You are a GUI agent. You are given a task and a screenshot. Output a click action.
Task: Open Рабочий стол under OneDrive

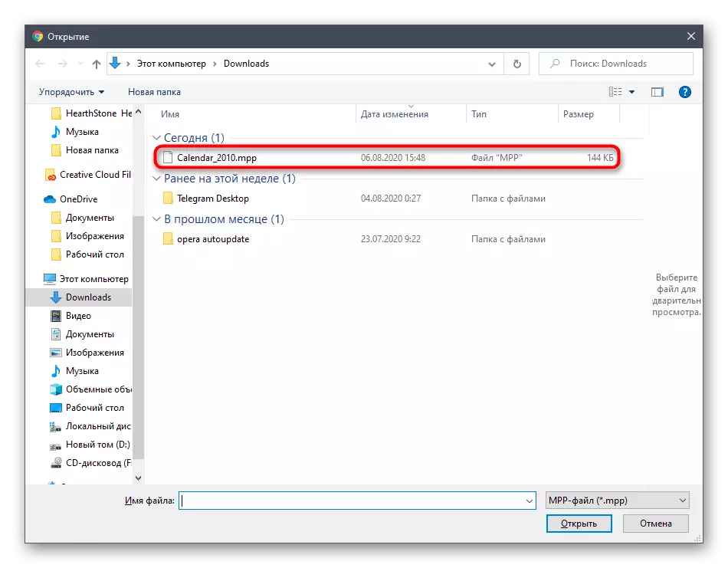tap(87, 254)
